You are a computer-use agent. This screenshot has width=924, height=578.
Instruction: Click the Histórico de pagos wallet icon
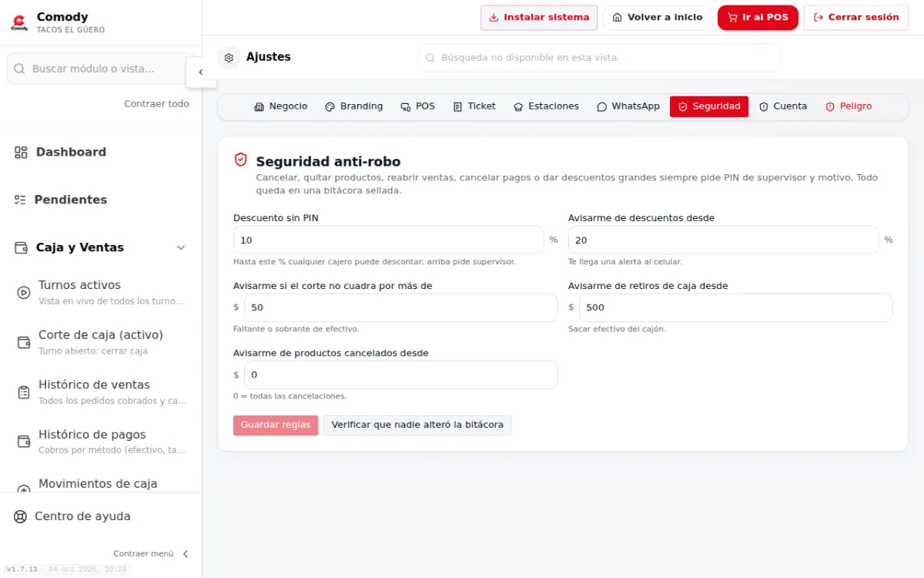point(24,442)
